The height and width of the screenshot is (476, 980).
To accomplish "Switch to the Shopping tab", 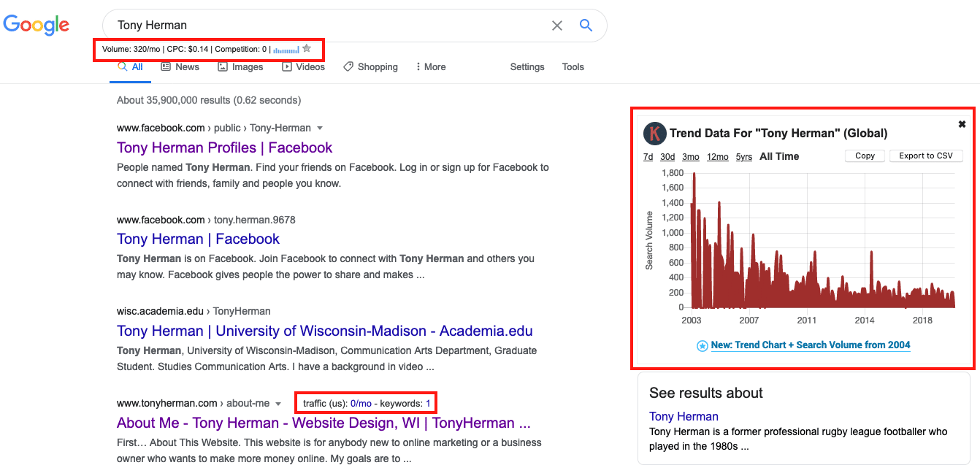I will (x=370, y=66).
